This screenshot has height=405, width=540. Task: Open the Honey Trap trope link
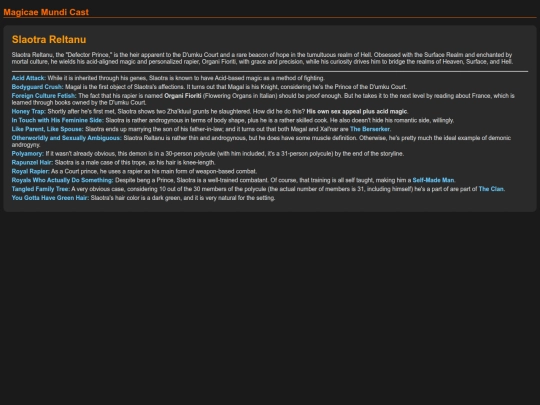pos(28,112)
